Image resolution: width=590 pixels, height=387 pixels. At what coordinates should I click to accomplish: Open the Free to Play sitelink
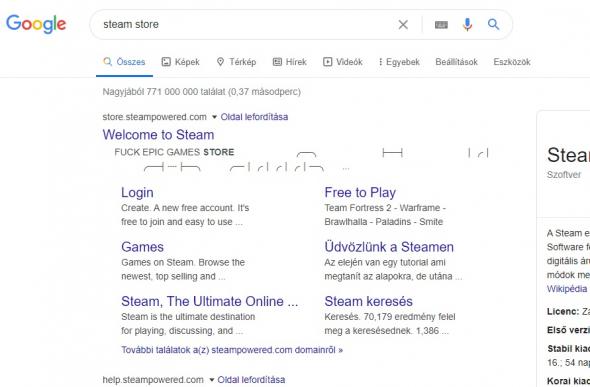tap(360, 193)
